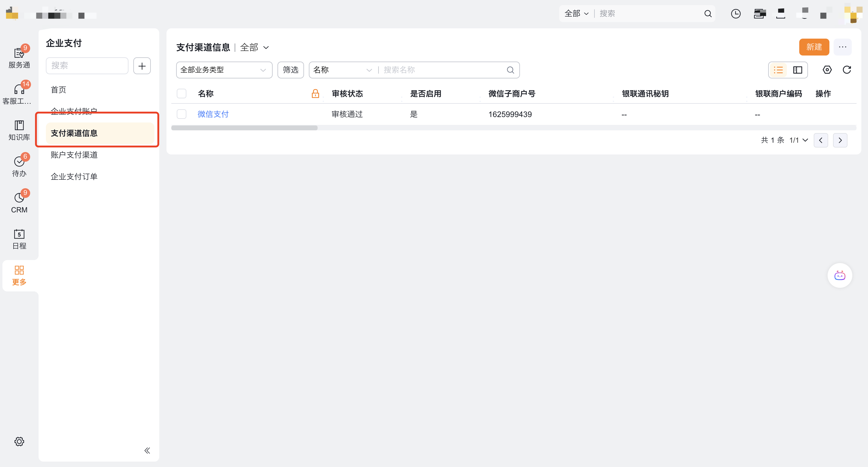Viewport: 868px width, 467px height.
Task: Click the orange 新建 button
Action: (813, 47)
